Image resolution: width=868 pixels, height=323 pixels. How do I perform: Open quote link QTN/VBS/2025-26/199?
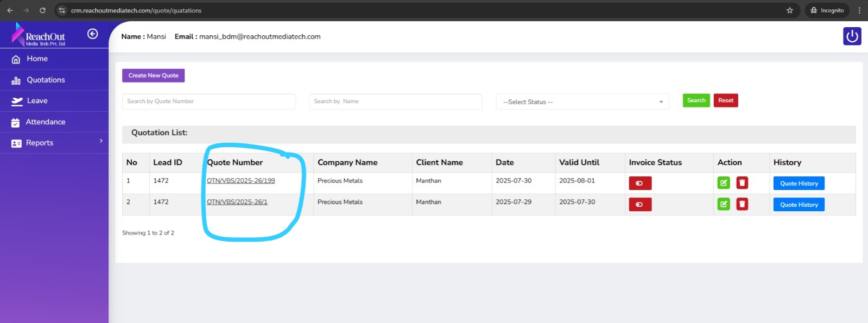pos(240,181)
